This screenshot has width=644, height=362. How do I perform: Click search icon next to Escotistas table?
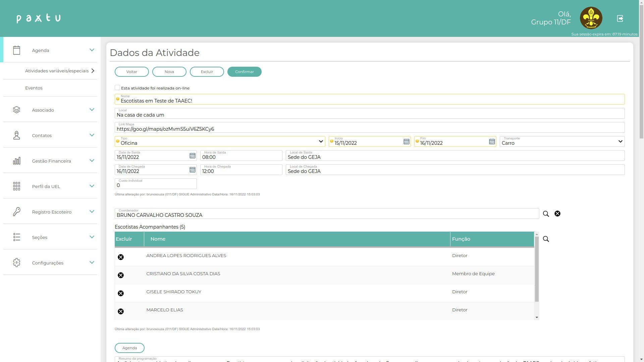(x=546, y=239)
